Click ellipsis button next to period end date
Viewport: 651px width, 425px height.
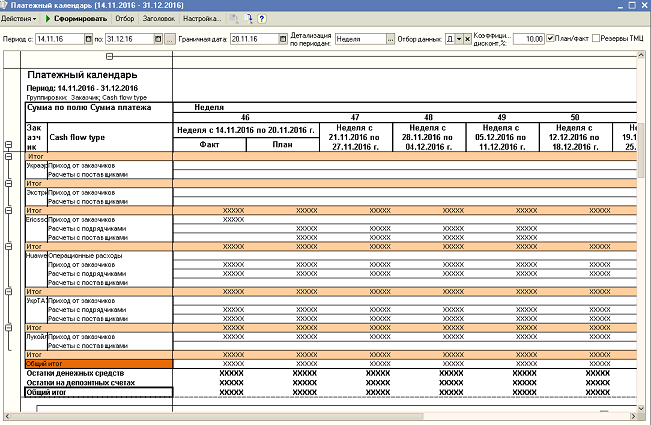tap(170, 39)
